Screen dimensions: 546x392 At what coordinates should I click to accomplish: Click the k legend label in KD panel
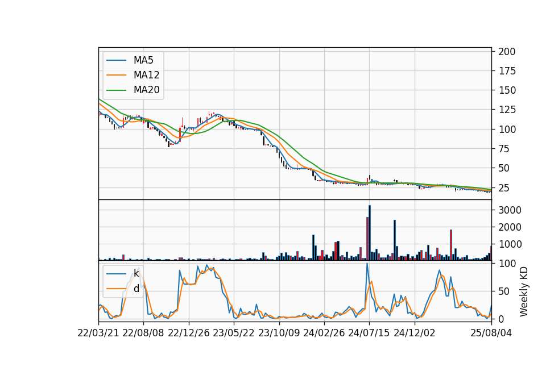[136, 273]
